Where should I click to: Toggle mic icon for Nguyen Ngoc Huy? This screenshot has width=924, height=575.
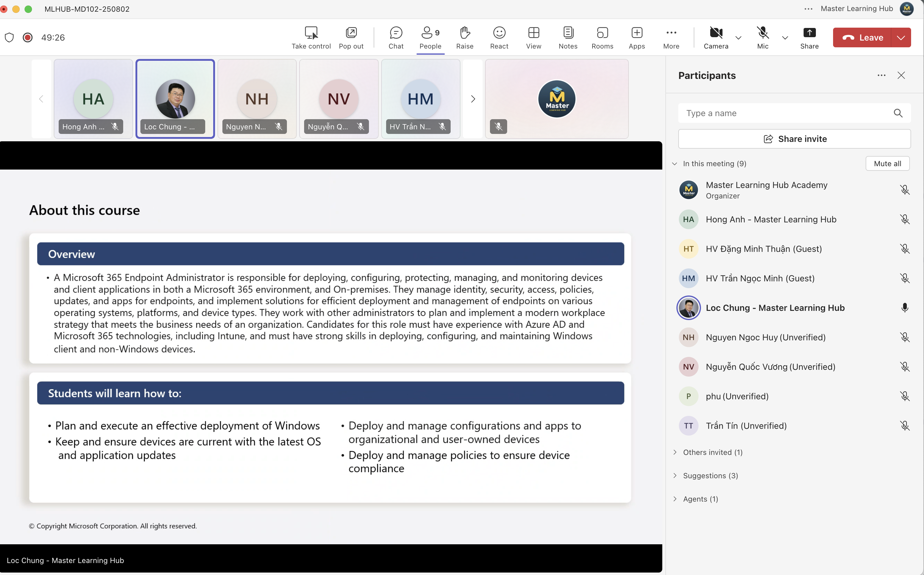905,337
